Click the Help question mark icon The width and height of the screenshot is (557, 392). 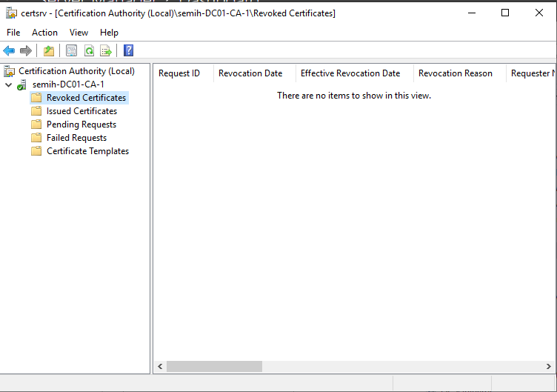click(128, 50)
